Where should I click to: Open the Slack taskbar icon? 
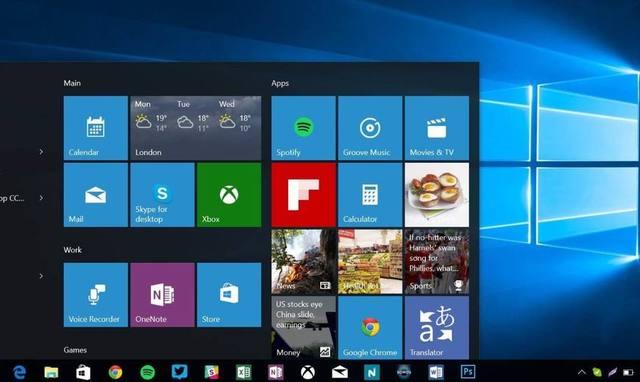tap(211, 372)
